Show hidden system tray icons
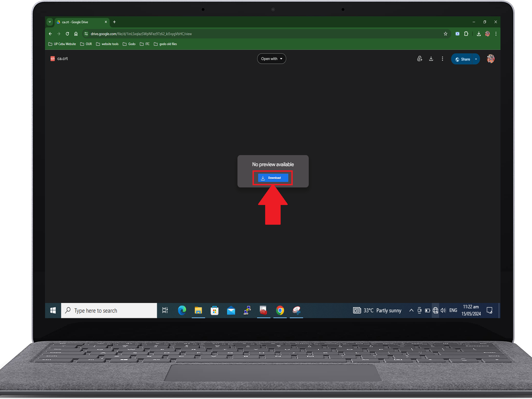Image resolution: width=532 pixels, height=399 pixels. 411,310
